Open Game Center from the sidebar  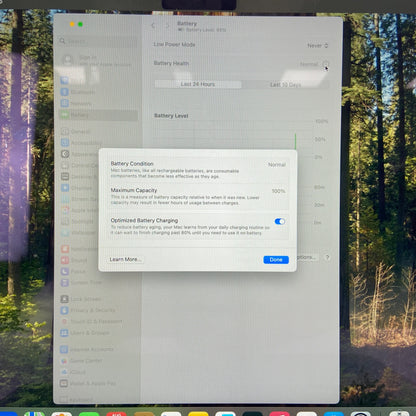(82, 361)
